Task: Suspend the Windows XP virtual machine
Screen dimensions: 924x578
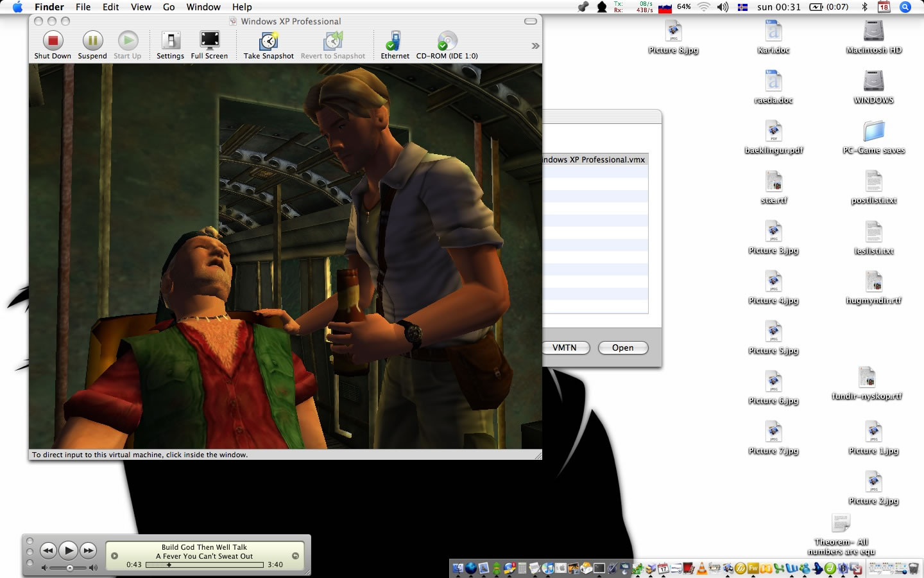Action: pos(92,45)
